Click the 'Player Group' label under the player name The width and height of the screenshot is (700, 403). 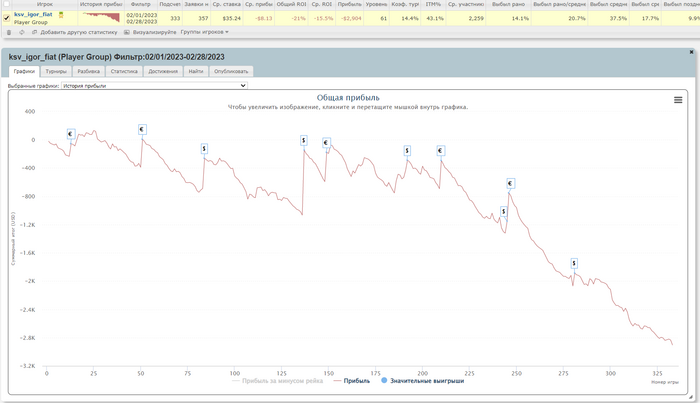coord(30,22)
